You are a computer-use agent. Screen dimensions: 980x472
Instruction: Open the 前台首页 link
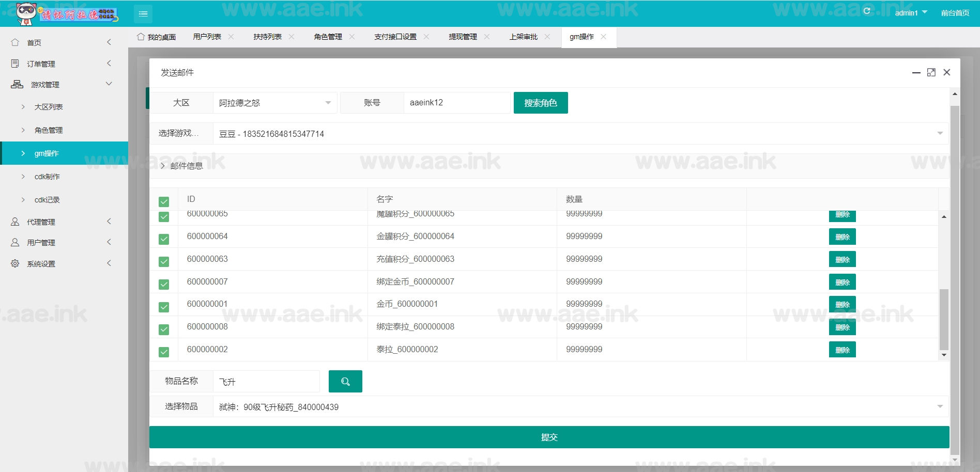coord(955,12)
